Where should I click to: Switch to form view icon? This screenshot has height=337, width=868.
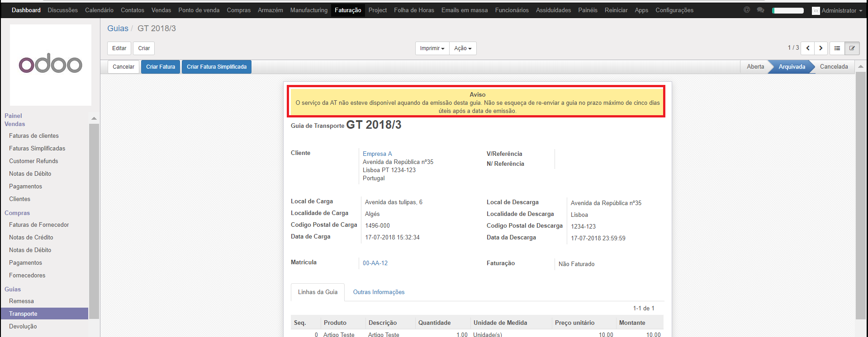pos(852,48)
